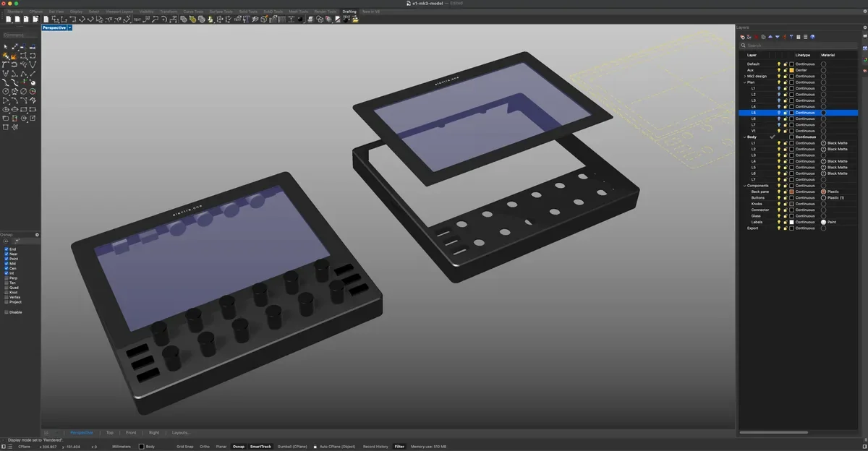Click New Sublayer icon in Layers panel
Viewport: 868px width, 451px height.
[749, 37]
